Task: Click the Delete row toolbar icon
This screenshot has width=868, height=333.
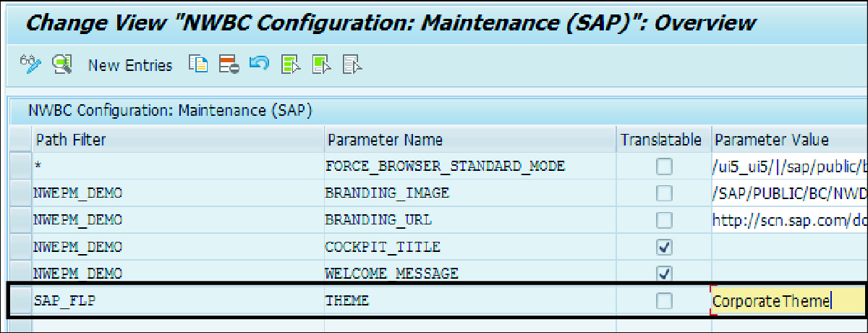Action: coord(229,64)
